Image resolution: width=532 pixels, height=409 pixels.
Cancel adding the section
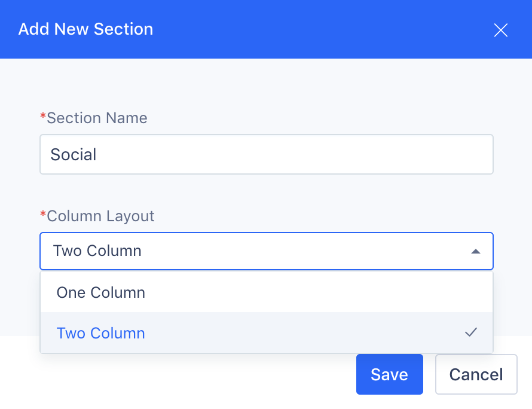pos(476,374)
